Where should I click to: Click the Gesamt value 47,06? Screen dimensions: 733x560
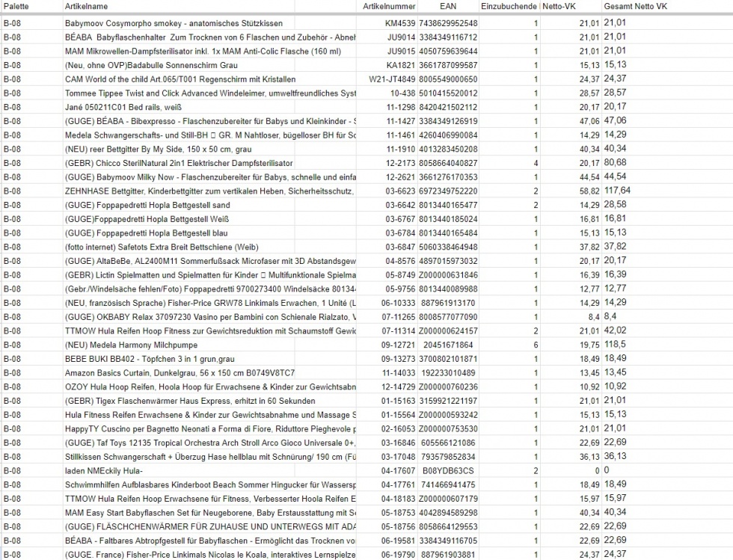[615, 120]
